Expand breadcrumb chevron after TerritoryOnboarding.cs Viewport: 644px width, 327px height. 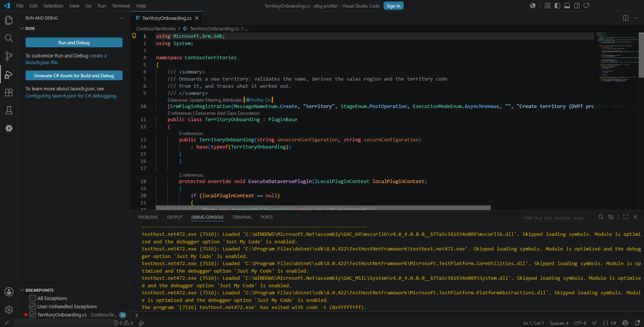pyautogui.click(x=242, y=28)
